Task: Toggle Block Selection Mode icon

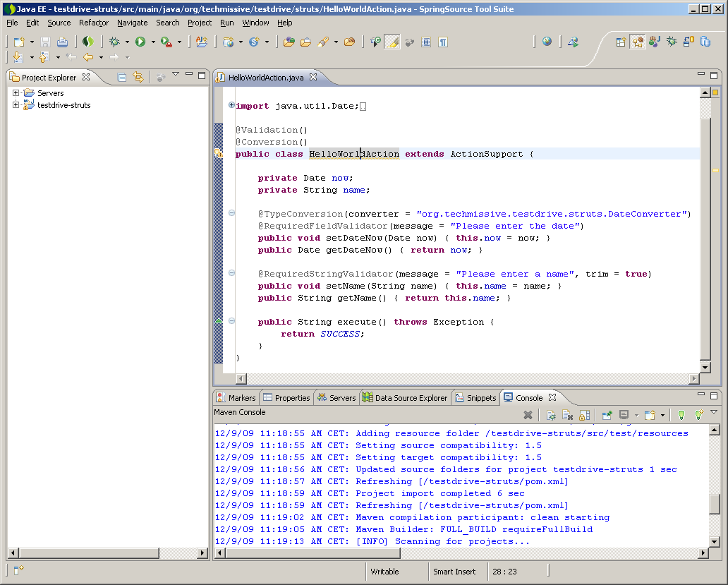Action: click(426, 42)
